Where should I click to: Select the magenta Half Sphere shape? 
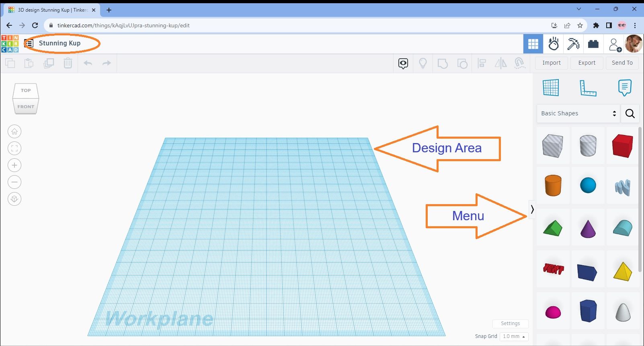pos(553,311)
